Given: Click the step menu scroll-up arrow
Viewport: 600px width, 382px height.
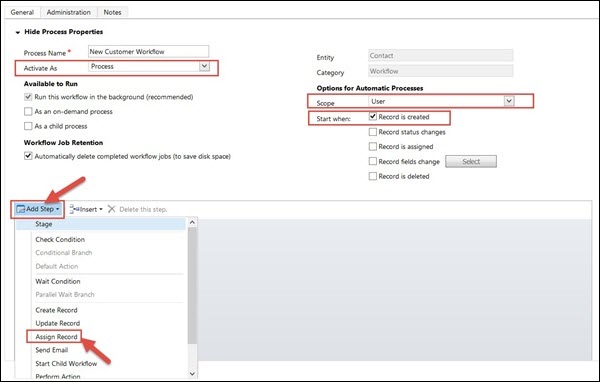Looking at the screenshot, I should tap(192, 222).
